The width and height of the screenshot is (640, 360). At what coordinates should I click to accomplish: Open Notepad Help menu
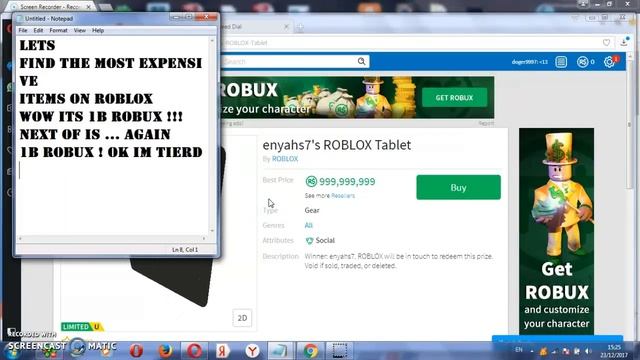(98, 30)
